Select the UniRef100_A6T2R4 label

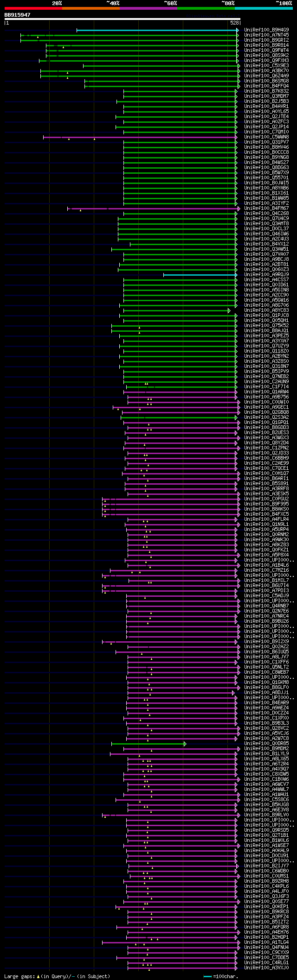pyautogui.click(x=266, y=764)
